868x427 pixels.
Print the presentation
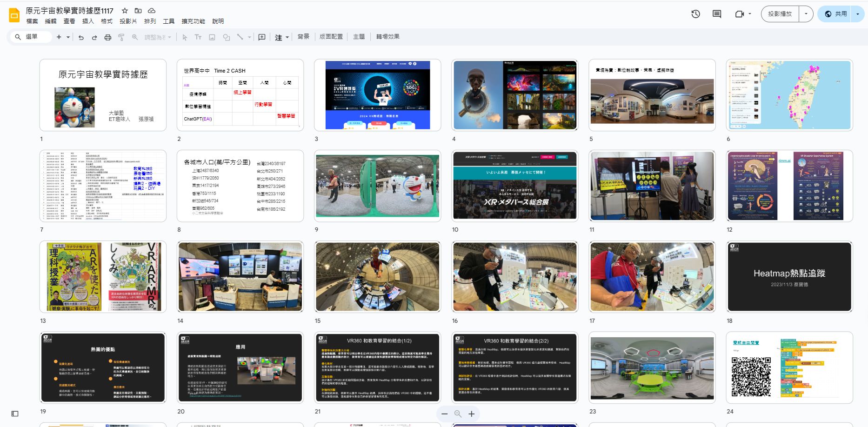[108, 37]
